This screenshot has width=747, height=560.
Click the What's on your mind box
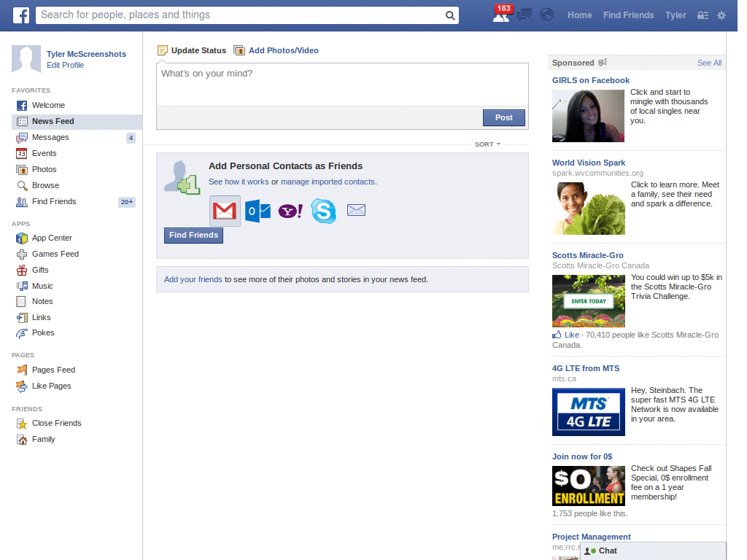(x=343, y=85)
